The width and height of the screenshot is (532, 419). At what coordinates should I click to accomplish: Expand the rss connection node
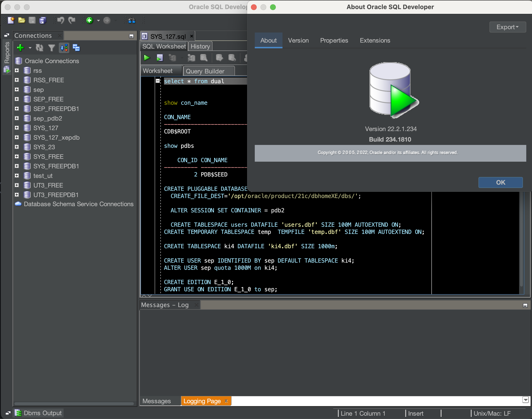tap(17, 70)
